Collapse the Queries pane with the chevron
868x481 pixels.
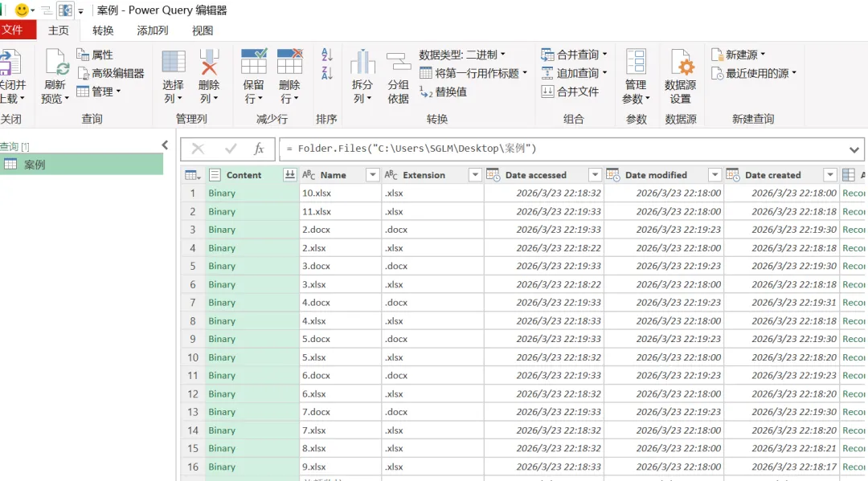[x=165, y=145]
